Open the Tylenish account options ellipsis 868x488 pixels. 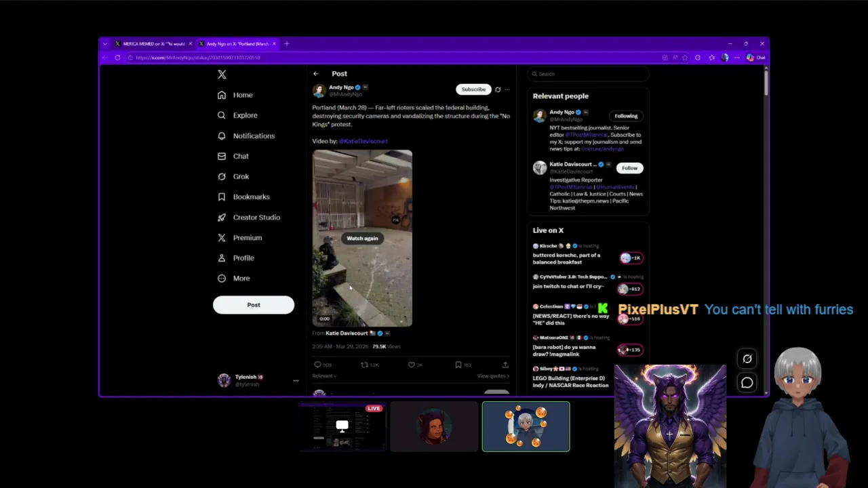[296, 380]
